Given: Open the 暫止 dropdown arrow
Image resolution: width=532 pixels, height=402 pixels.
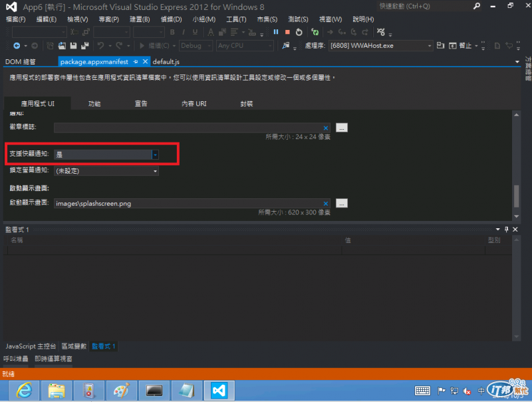Looking at the screenshot, I should 476,45.
